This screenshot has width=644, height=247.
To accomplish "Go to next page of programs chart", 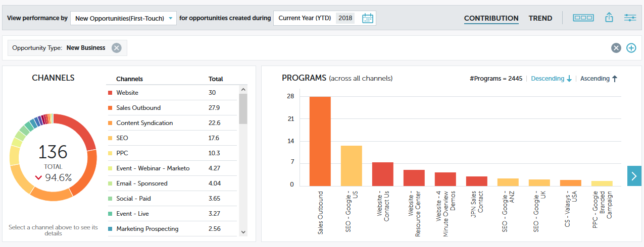I will [x=634, y=176].
